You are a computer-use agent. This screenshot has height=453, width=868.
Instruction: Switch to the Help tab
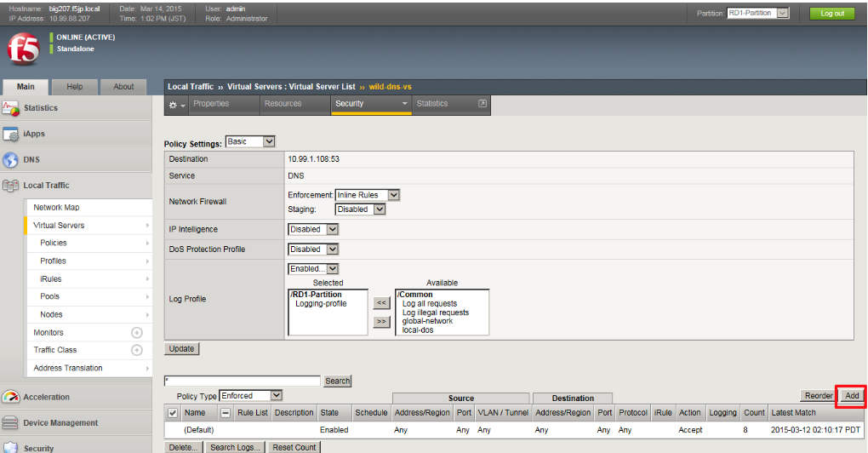click(x=75, y=87)
